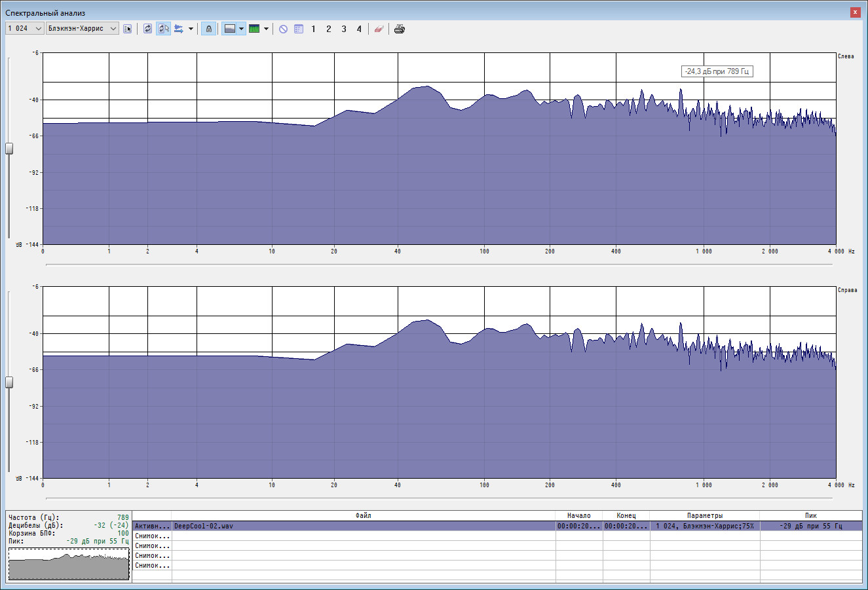This screenshot has height=590, width=868.
Task: Click the pink eraser icon
Action: pos(378,29)
